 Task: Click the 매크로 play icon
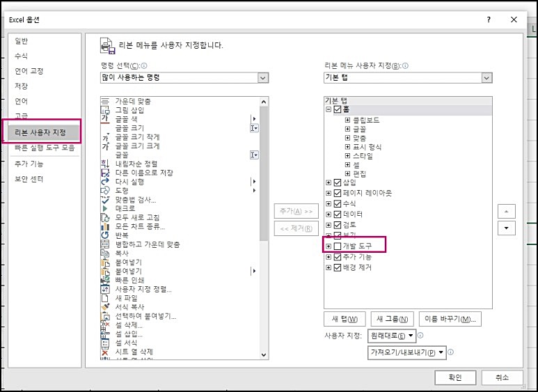105,208
